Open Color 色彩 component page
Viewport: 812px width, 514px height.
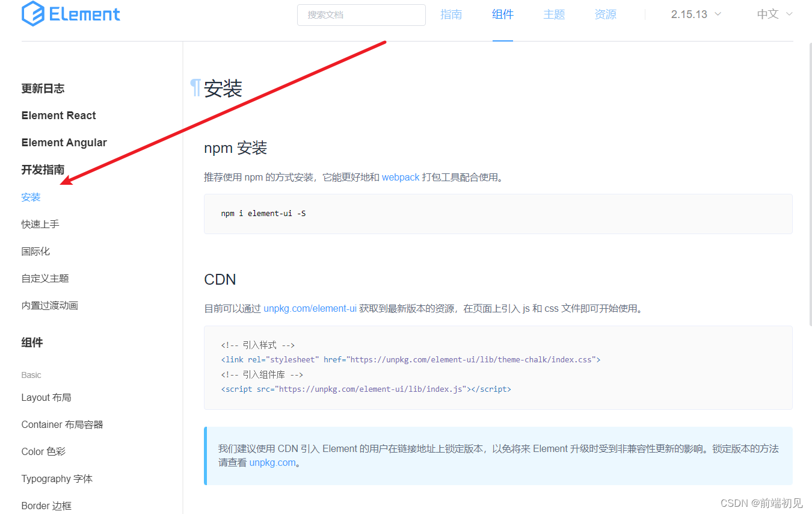[x=43, y=452]
